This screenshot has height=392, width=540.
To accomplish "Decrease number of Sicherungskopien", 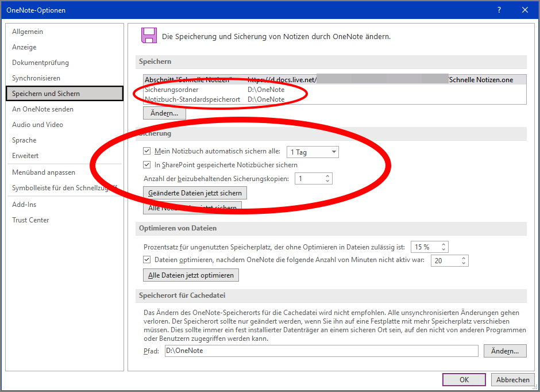I will coord(327,181).
